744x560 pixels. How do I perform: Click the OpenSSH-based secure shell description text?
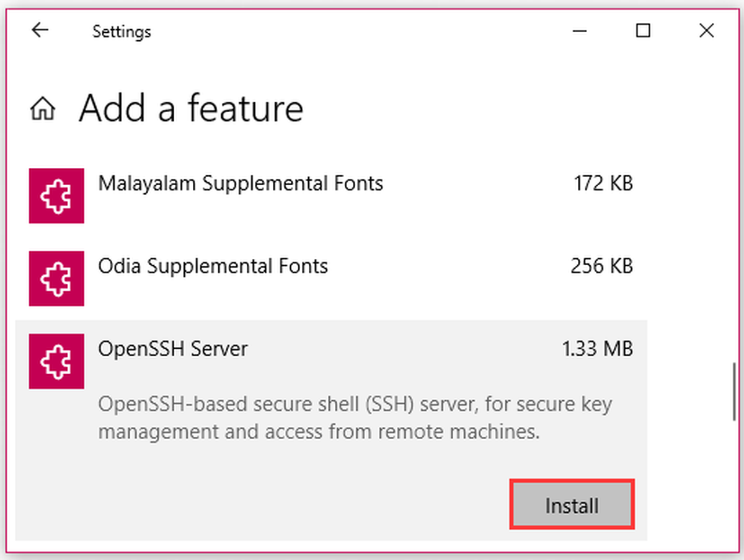point(355,418)
